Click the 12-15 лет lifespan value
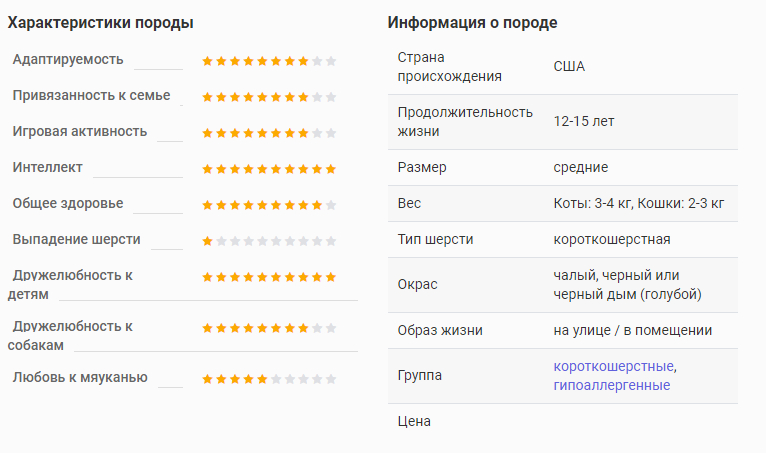Viewport: 766px width, 453px height. [x=584, y=121]
